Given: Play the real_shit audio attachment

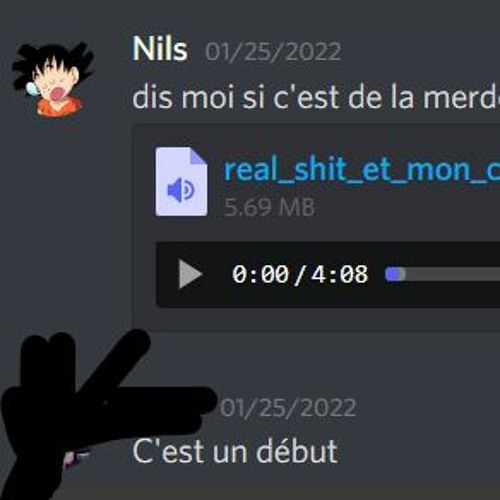Looking at the screenshot, I should (190, 274).
